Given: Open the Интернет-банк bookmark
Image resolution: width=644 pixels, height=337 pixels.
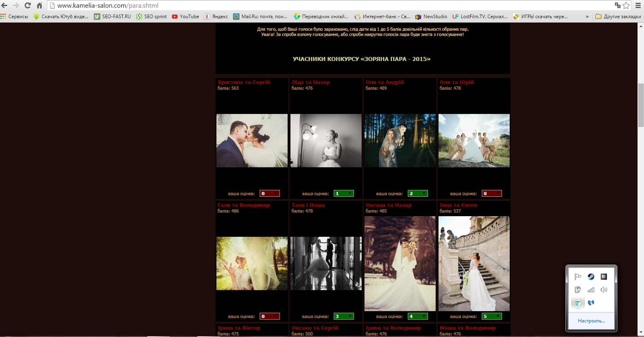Looking at the screenshot, I should (382, 17).
